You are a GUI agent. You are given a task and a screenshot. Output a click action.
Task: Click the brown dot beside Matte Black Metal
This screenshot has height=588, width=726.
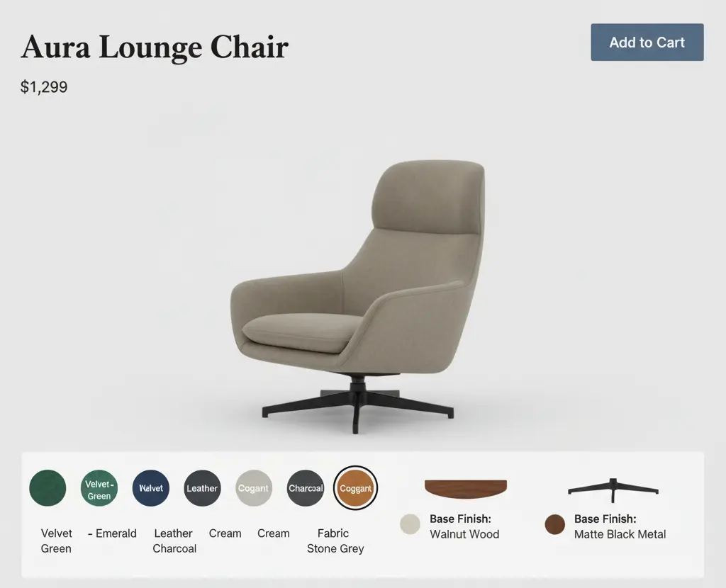[554, 524]
